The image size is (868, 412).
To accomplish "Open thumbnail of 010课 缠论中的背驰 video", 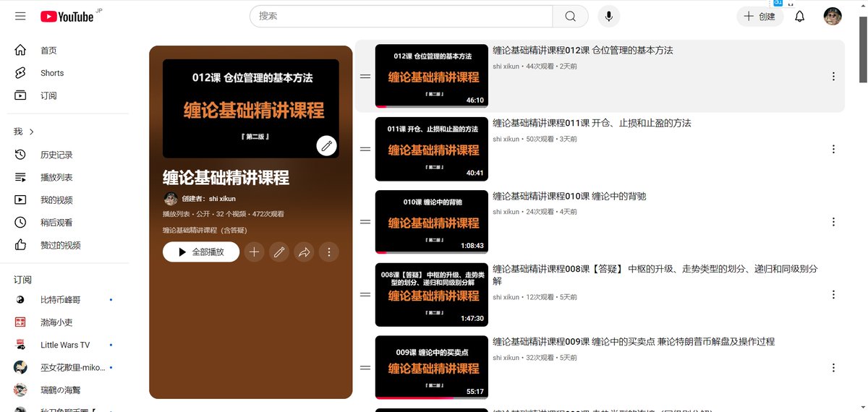I will tap(432, 222).
